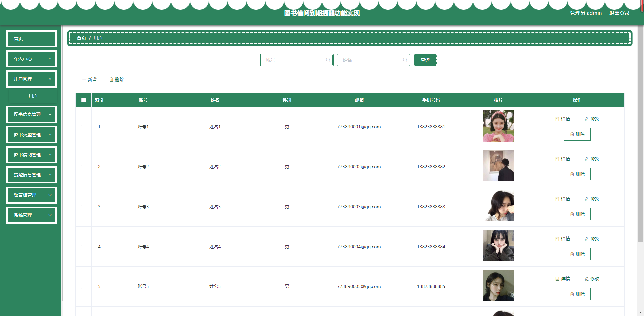
Task: Focus the 姓名 search input field
Action: 373,60
